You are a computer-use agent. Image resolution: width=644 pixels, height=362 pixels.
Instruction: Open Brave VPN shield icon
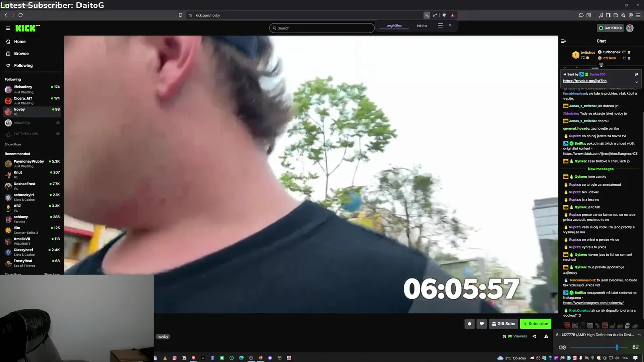(x=631, y=15)
